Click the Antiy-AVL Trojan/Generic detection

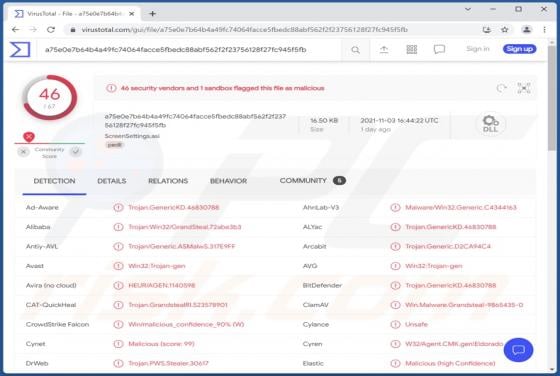coord(181,246)
